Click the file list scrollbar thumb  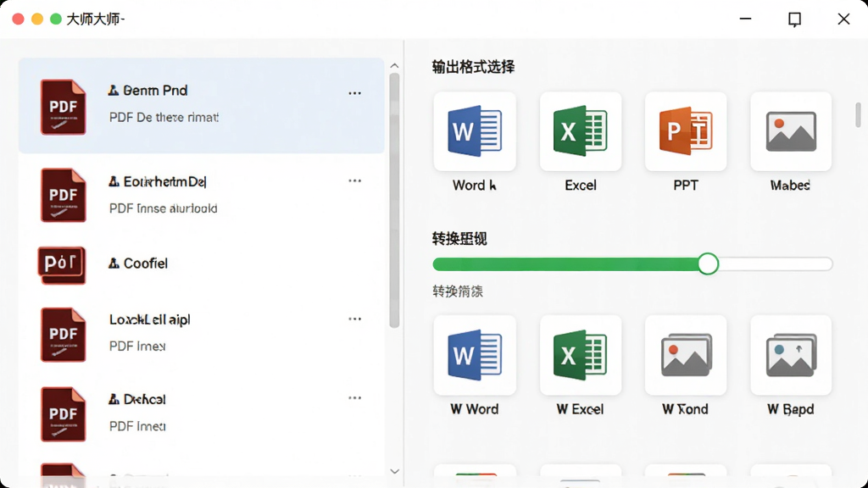coord(394,201)
